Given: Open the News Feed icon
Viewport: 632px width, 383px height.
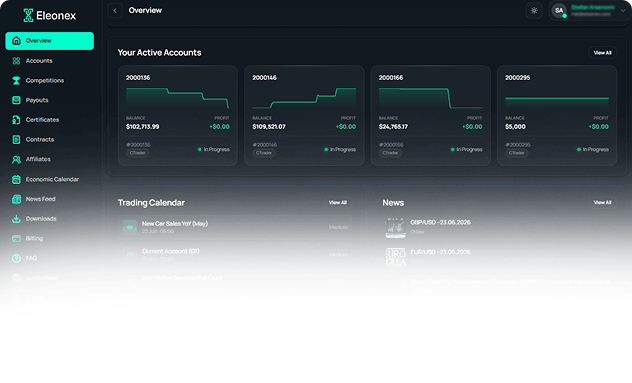Looking at the screenshot, I should [x=16, y=199].
